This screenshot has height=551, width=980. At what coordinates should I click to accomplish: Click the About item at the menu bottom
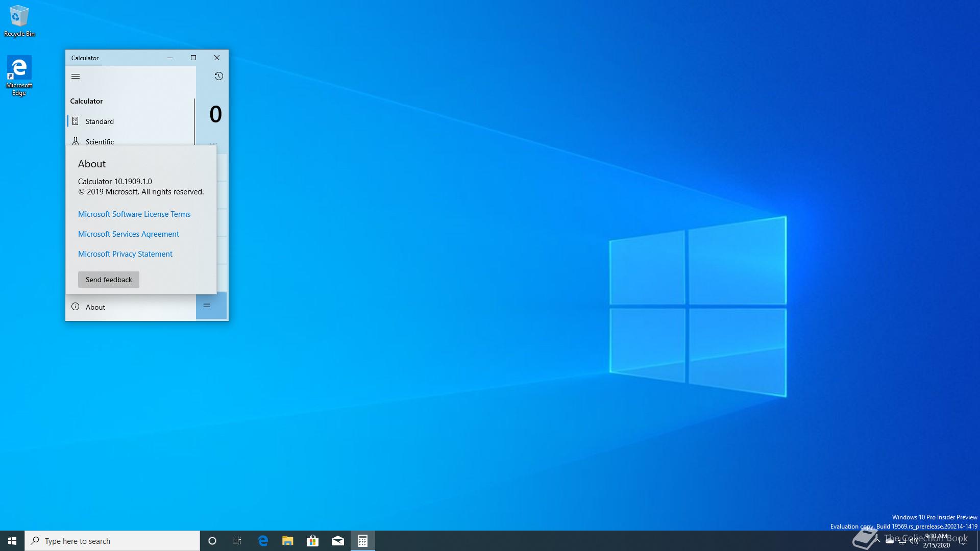tap(131, 307)
